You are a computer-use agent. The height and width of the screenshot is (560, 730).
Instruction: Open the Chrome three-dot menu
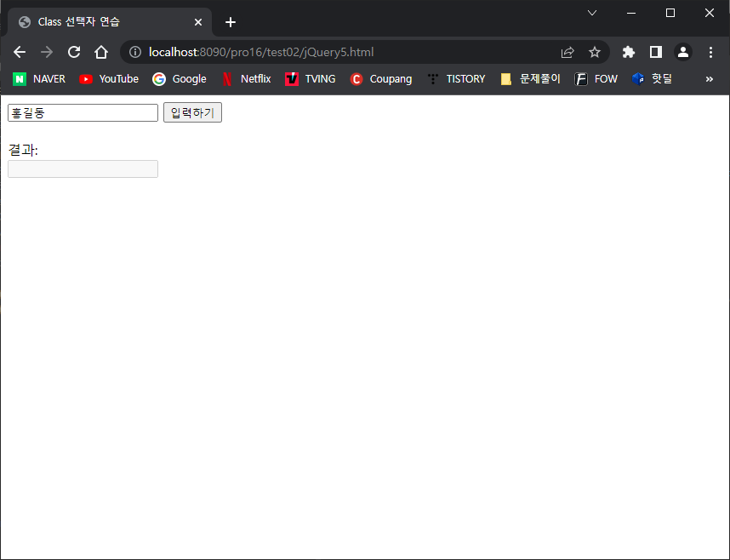(710, 52)
